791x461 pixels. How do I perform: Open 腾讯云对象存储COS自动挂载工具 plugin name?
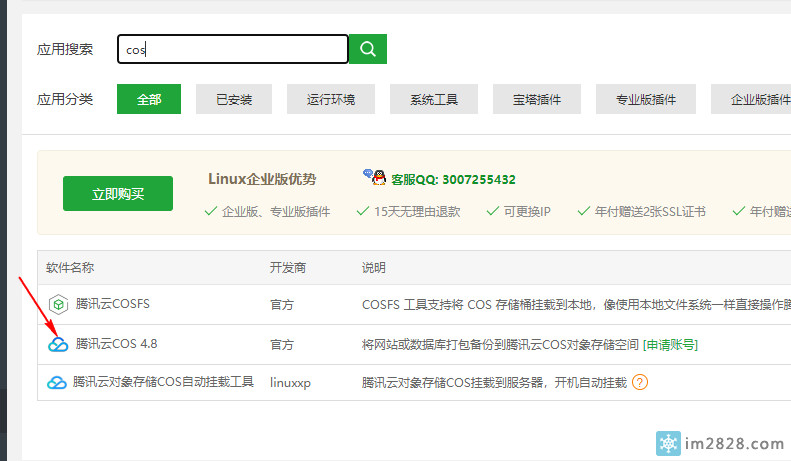pos(163,382)
